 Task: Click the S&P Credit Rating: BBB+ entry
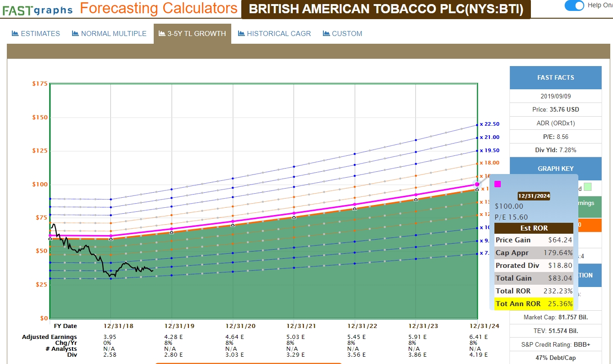(556, 344)
